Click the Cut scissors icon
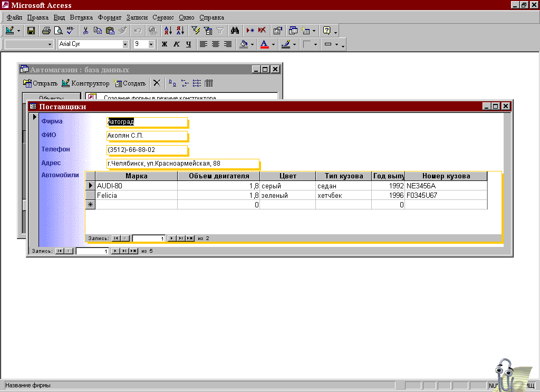The height and width of the screenshot is (392, 540). click(86, 31)
